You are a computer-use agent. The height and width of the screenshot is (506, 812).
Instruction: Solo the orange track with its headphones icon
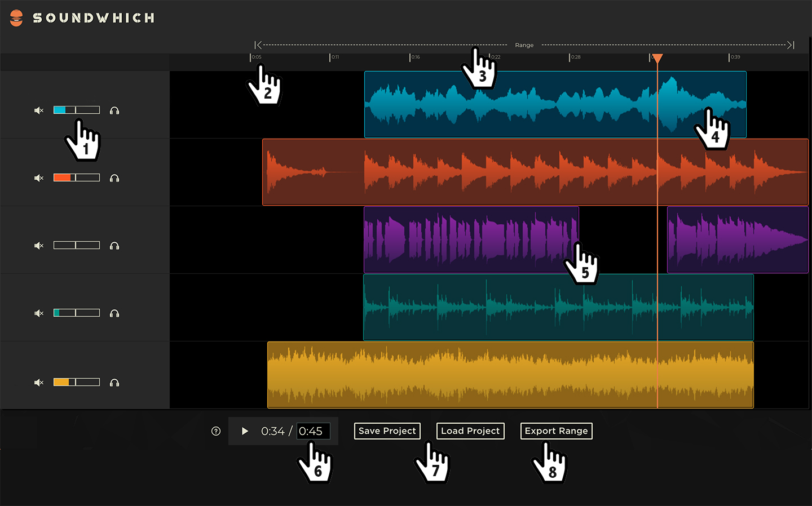[x=114, y=178]
